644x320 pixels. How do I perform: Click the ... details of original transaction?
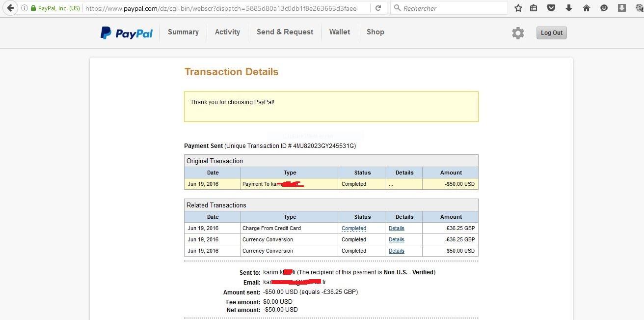pos(391,184)
